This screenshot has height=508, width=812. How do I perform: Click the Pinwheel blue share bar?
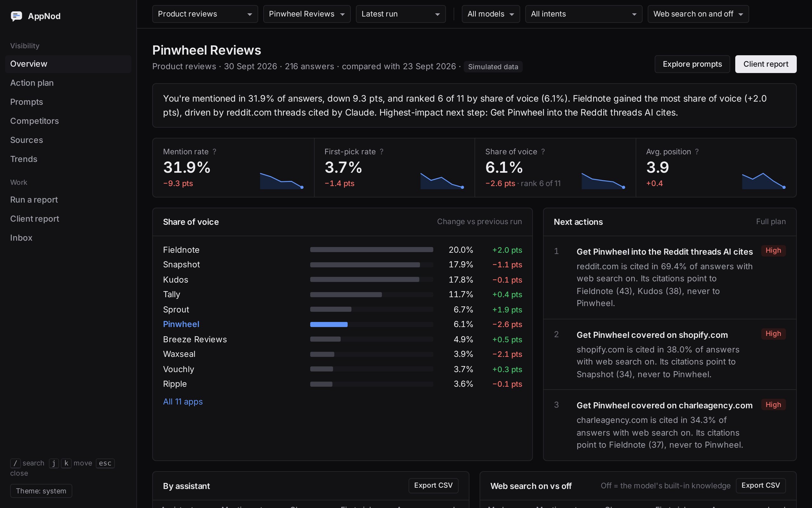(x=329, y=324)
